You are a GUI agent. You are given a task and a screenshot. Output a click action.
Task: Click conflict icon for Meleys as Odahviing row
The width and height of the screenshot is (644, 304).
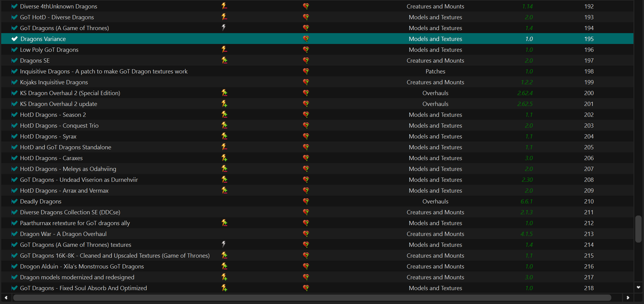coord(224,169)
